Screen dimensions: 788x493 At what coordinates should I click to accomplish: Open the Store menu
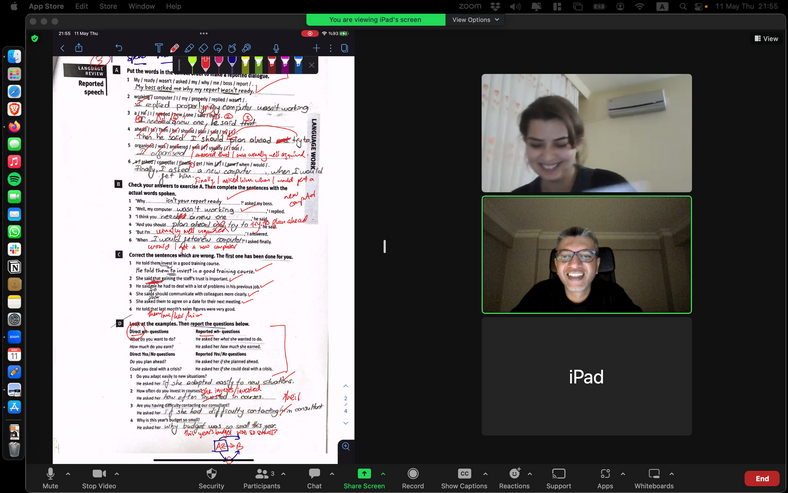pyautogui.click(x=108, y=6)
